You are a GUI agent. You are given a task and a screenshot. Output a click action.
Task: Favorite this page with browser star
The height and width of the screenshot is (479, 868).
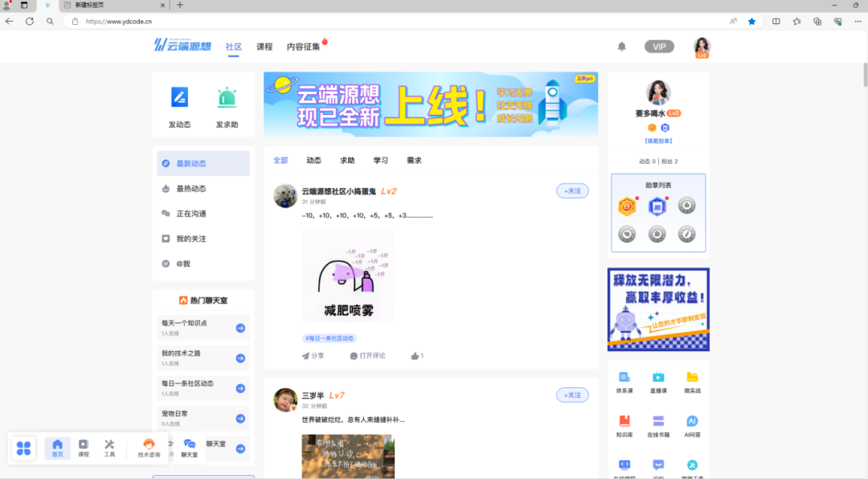point(751,22)
